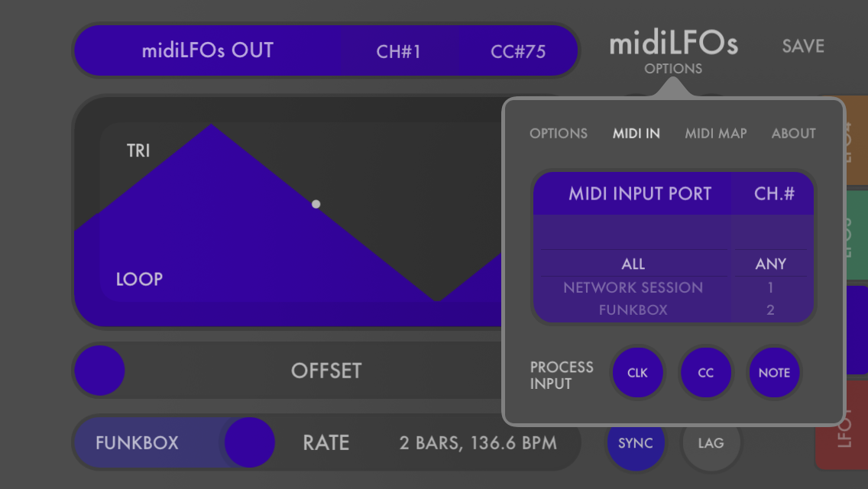Select ALL in the MIDI input port list
Screen dimensions: 868x489
coord(633,264)
